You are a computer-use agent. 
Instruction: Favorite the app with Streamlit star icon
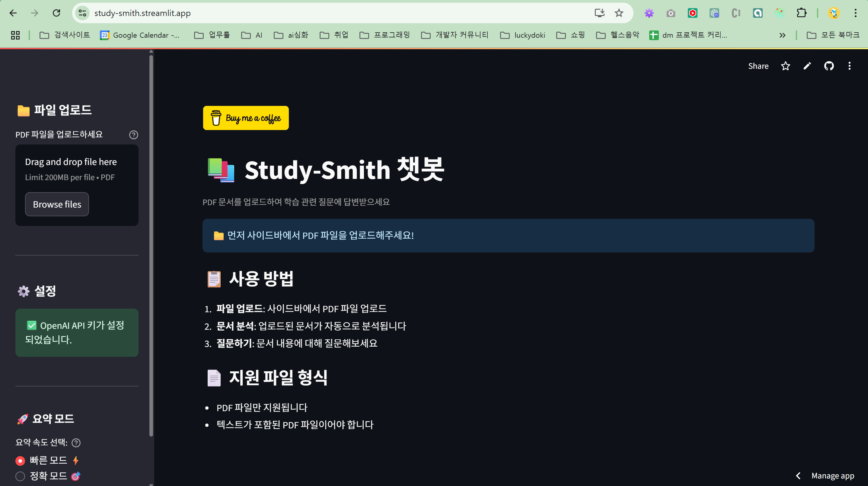pos(785,66)
